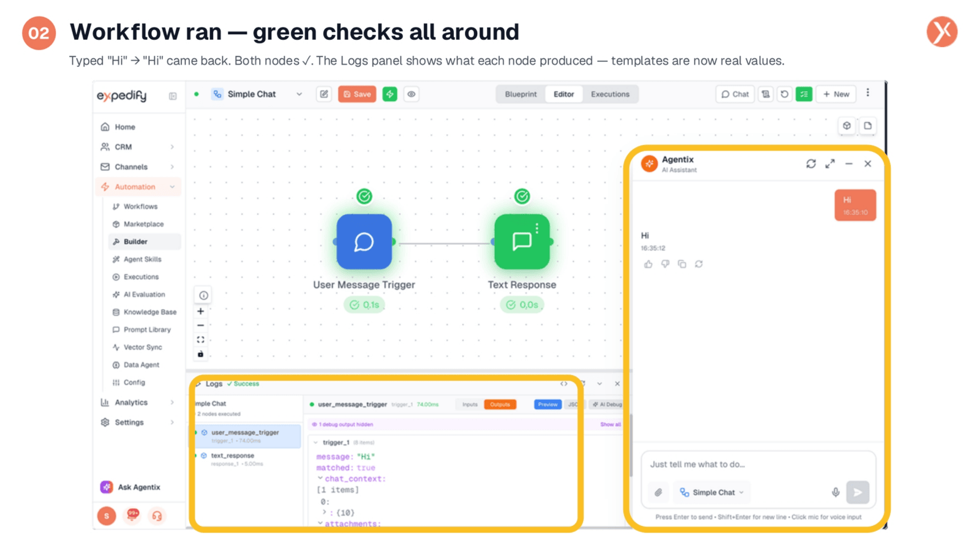
Task: Click Ask Agentix in the sidebar
Action: coord(130,487)
